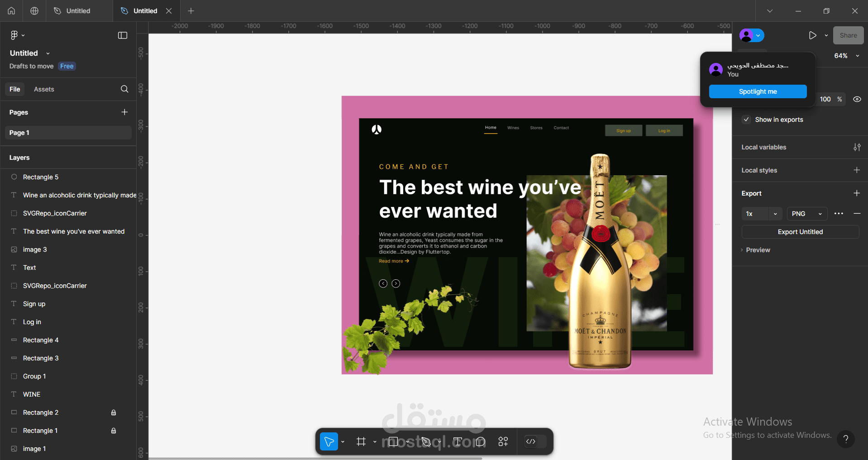
Task: Unlock the Rectangle 2 layer
Action: pyautogui.click(x=114, y=412)
